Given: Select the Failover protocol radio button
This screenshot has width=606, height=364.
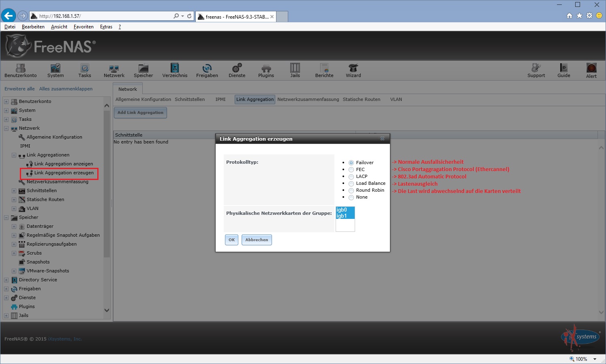Looking at the screenshot, I should tap(351, 163).
